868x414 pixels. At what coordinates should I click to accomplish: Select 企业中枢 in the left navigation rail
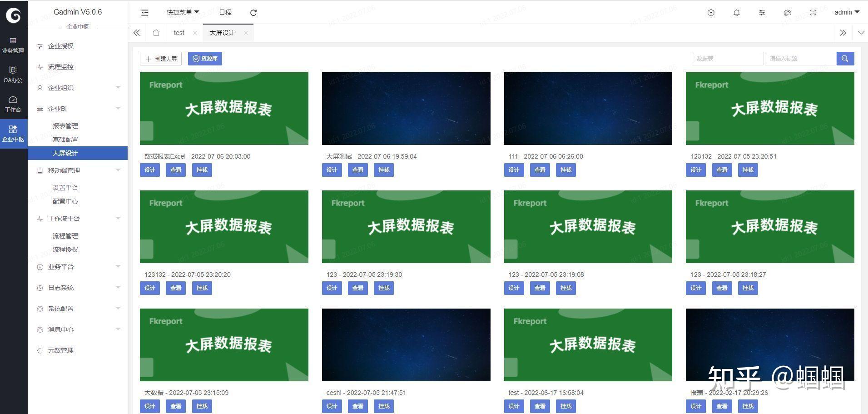[x=13, y=133]
